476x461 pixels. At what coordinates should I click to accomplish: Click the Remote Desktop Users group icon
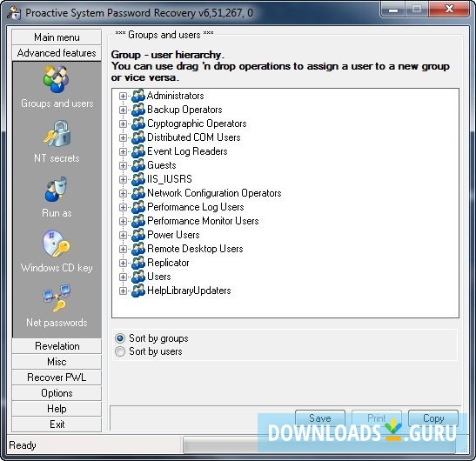click(x=138, y=249)
